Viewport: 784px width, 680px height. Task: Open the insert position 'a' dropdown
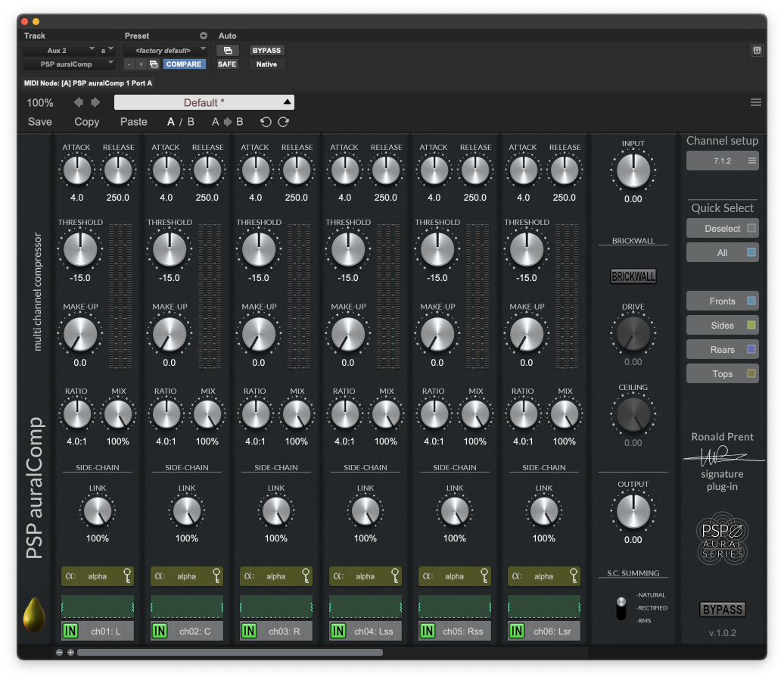click(107, 51)
